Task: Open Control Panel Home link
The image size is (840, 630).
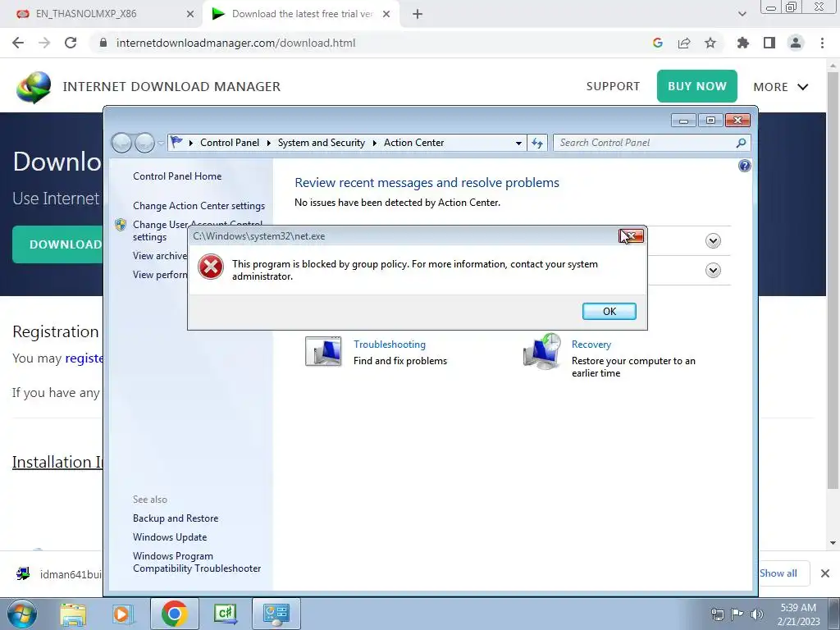Action: (177, 176)
